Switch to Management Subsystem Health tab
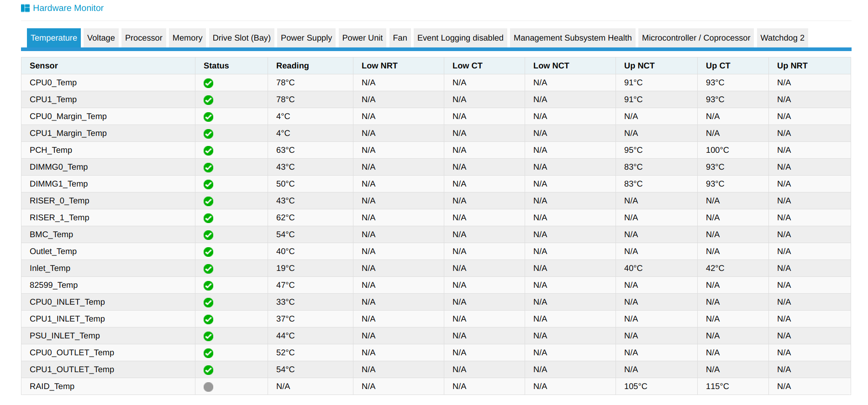Screen dimensions: 868x405 573,38
